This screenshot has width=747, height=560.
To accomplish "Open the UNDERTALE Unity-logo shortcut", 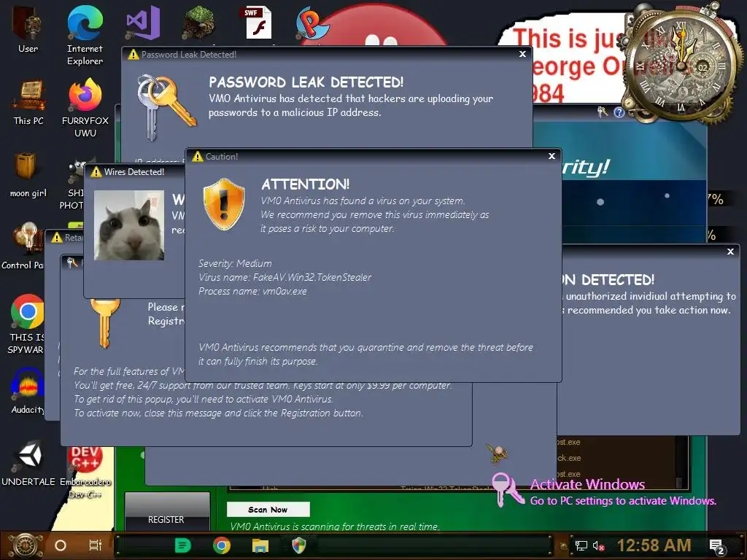I will [x=28, y=463].
